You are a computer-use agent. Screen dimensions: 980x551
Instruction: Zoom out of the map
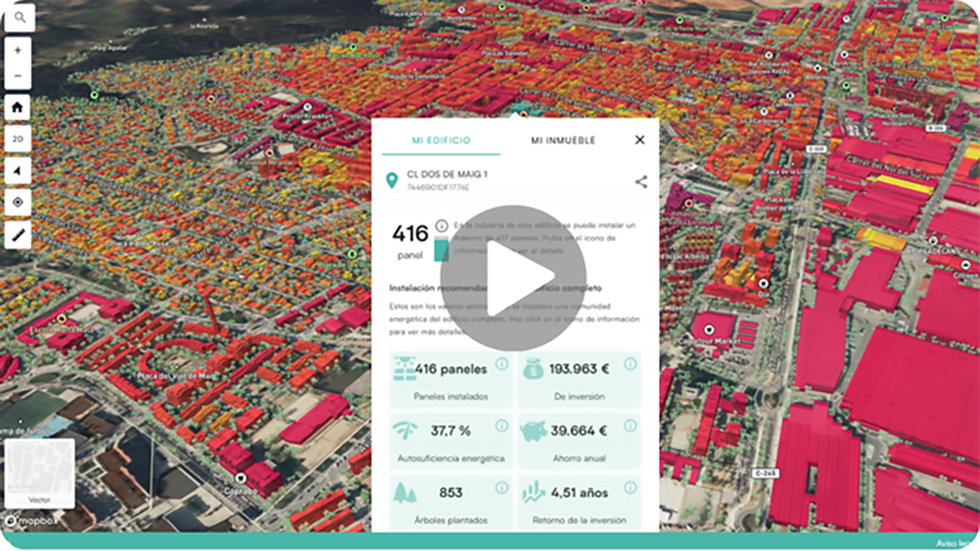pos(18,77)
